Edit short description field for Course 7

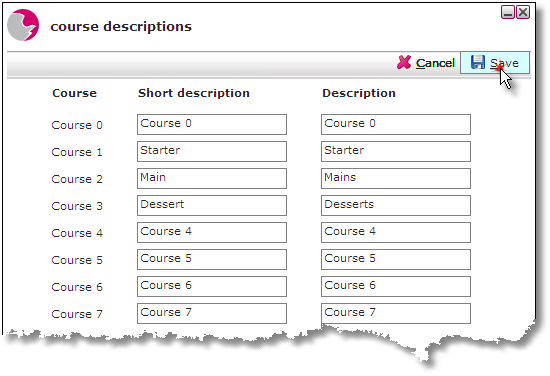point(212,313)
